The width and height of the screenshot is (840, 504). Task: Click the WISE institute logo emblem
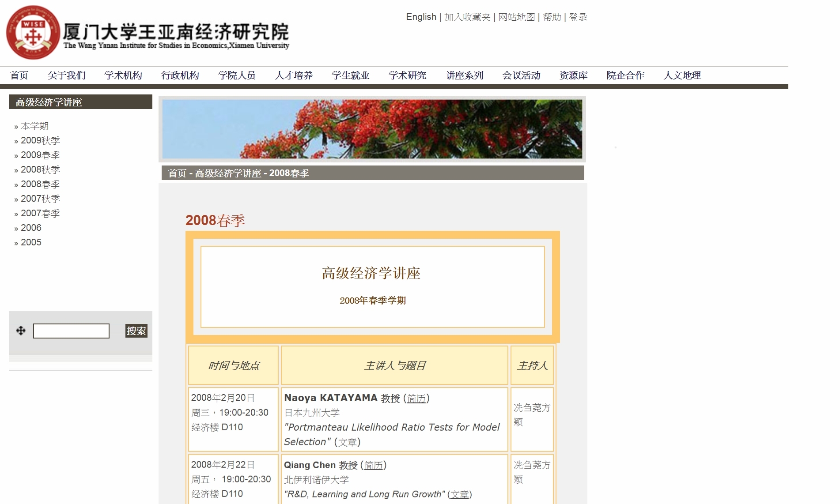(x=33, y=33)
